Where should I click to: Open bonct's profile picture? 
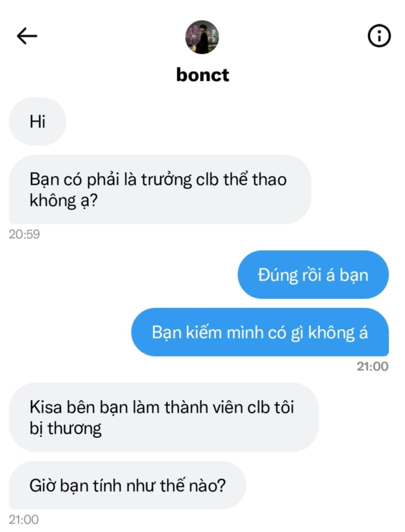[202, 37]
